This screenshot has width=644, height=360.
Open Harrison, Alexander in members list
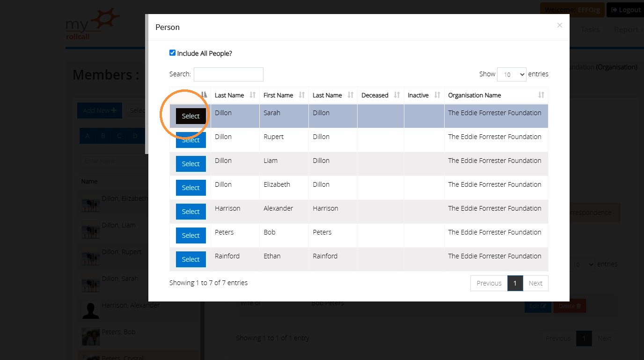tap(131, 305)
